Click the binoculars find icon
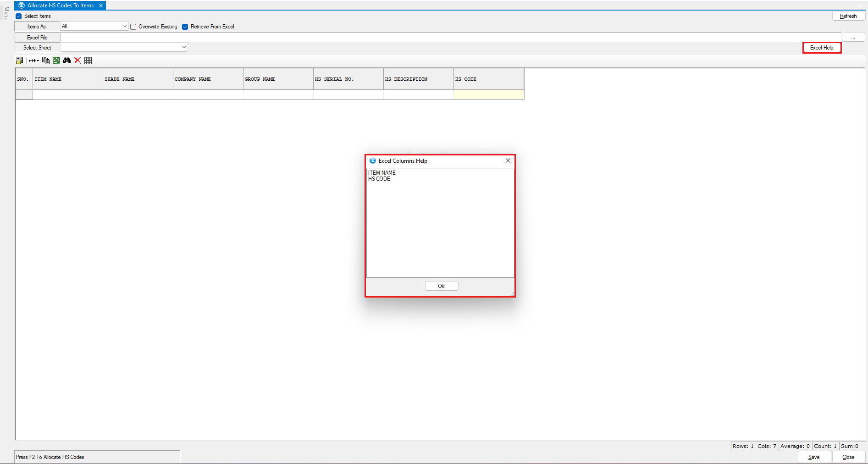This screenshot has height=464, width=868. pos(67,61)
